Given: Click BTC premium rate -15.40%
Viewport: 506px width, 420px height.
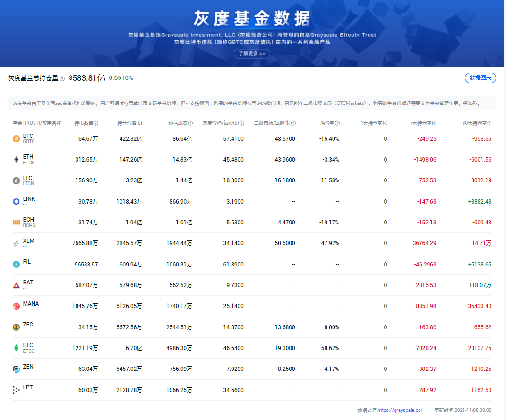Looking at the screenshot, I should click(x=329, y=139).
